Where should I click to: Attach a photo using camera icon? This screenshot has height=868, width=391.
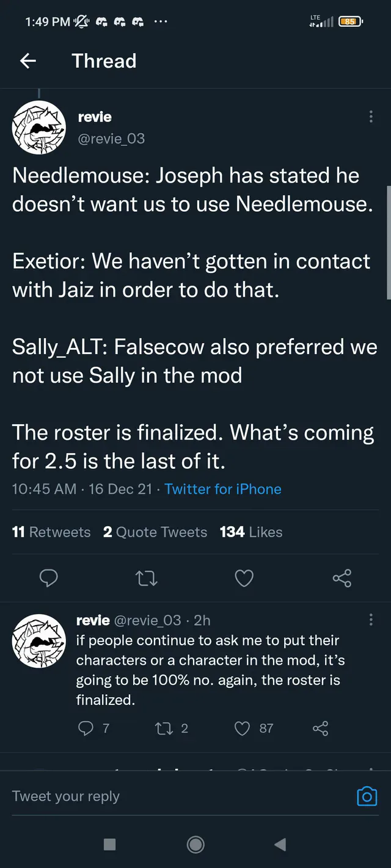(367, 796)
